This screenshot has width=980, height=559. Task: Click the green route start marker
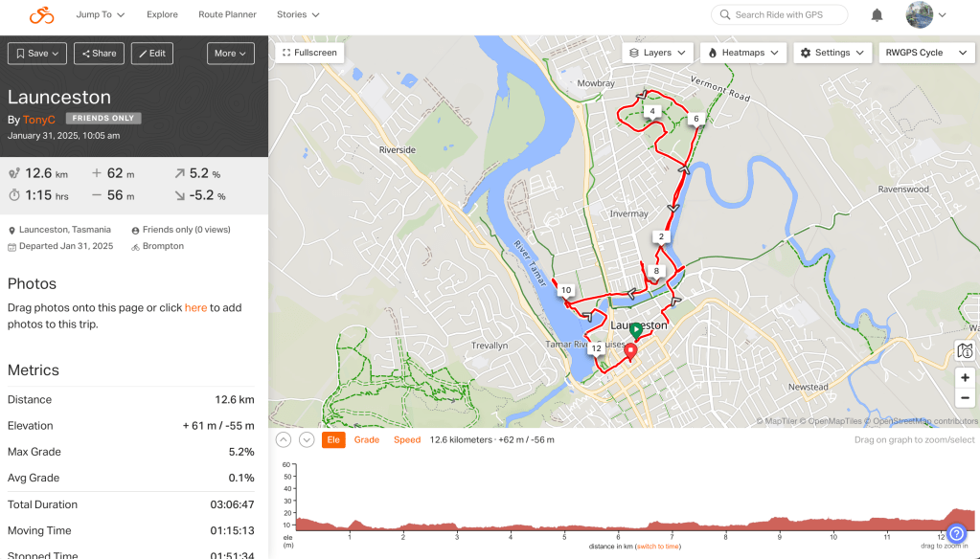636,330
